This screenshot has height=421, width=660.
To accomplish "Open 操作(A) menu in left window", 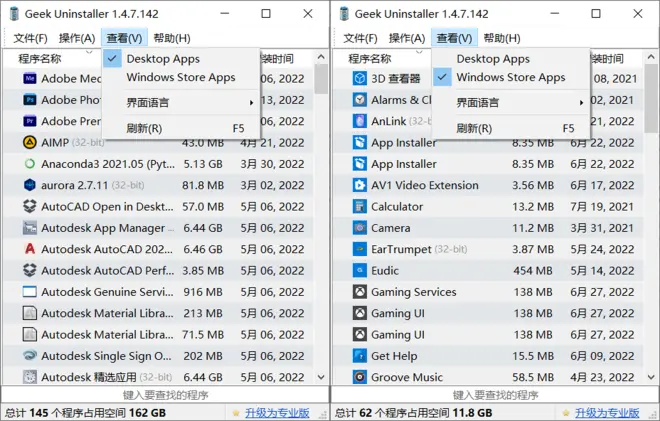I will point(77,38).
